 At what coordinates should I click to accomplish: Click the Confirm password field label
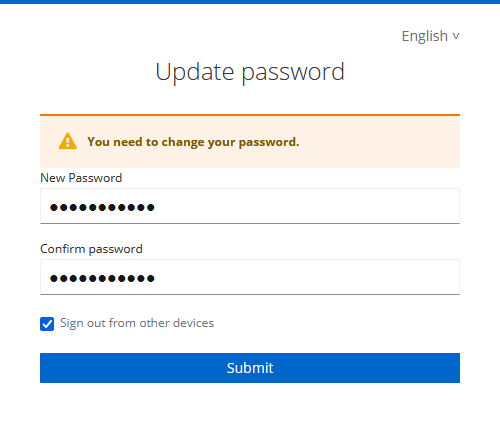(91, 249)
